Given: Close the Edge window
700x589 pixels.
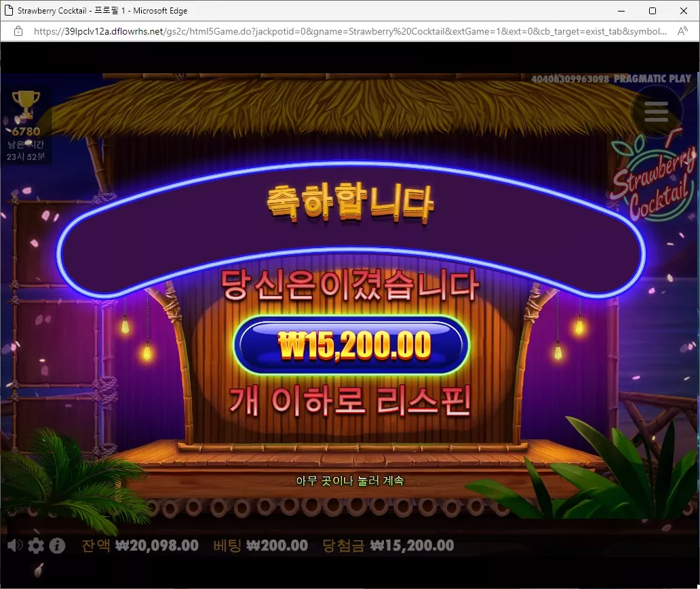Looking at the screenshot, I should [684, 11].
